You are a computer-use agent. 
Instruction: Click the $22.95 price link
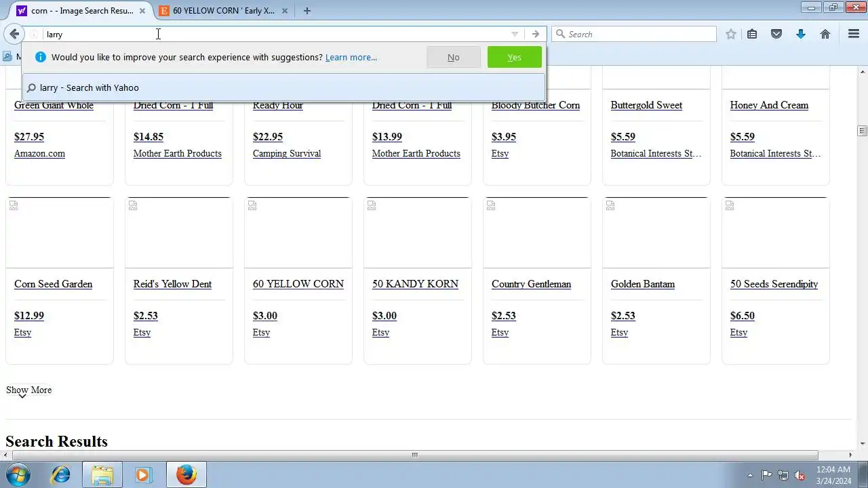268,137
